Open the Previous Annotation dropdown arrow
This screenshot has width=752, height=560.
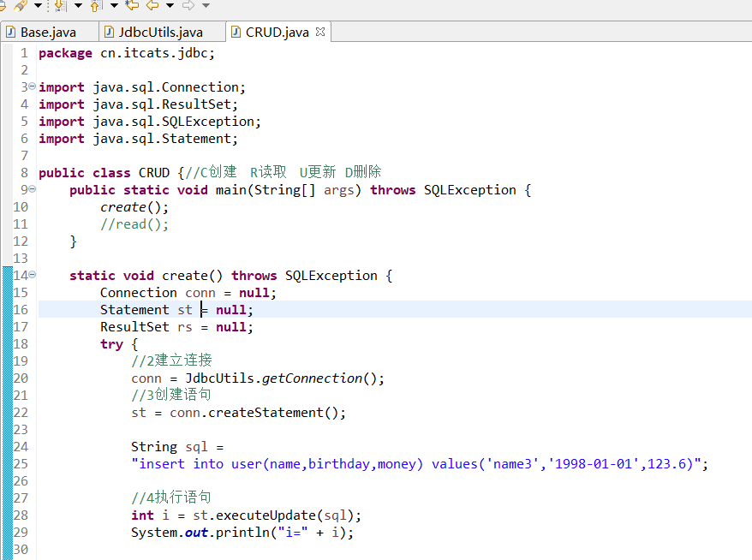pos(114,6)
